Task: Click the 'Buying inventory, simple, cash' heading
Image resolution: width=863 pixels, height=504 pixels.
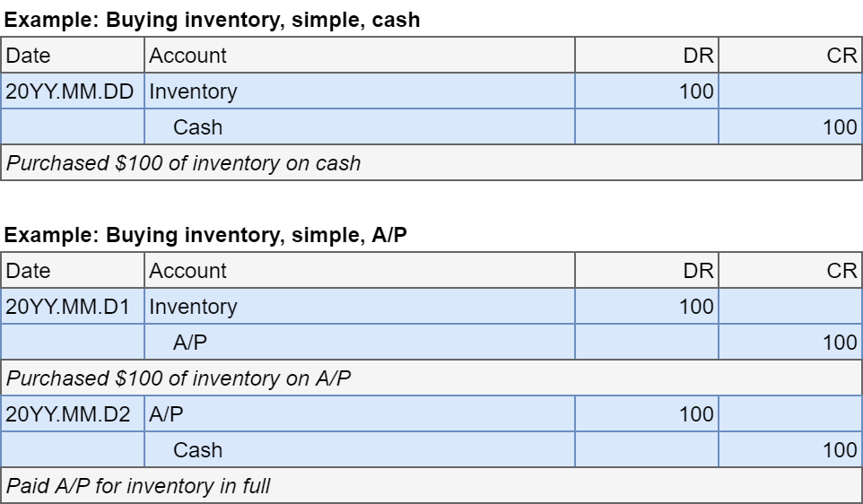Action: pos(213,20)
